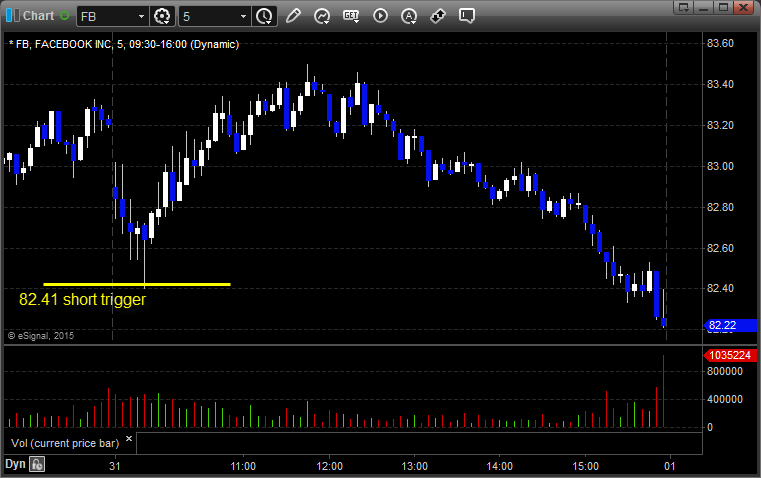Image resolution: width=761 pixels, height=478 pixels.
Task: Open the comment bubble tool
Action: coord(466,16)
